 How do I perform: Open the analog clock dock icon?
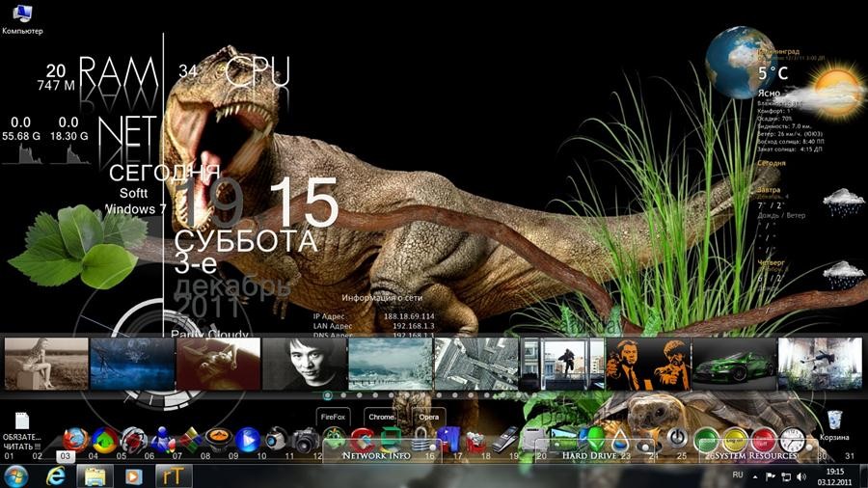[792, 440]
